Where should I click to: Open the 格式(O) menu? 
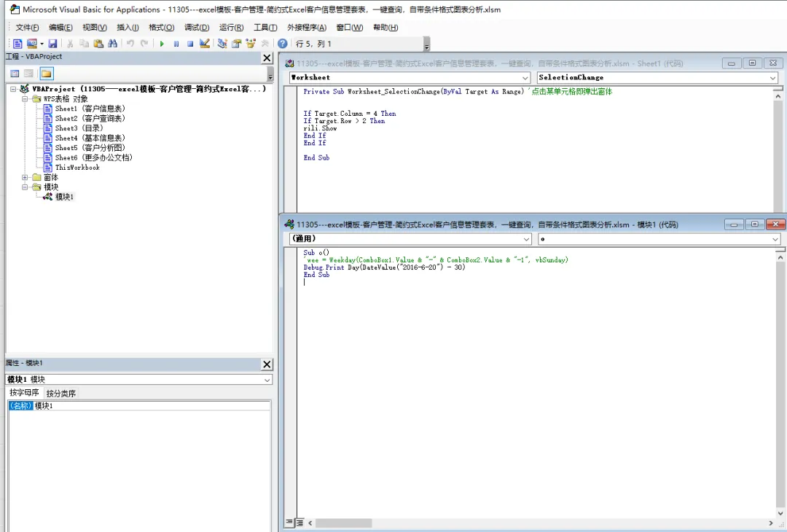pyautogui.click(x=162, y=28)
